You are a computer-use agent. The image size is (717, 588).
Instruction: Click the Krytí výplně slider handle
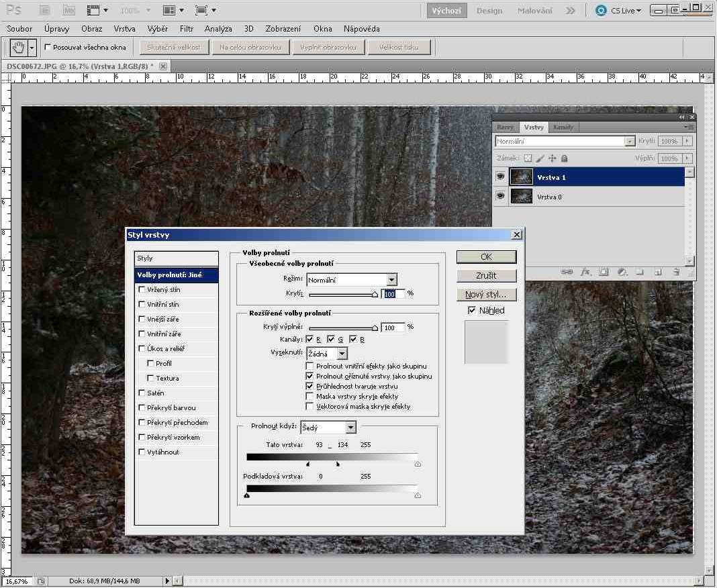tap(375, 328)
